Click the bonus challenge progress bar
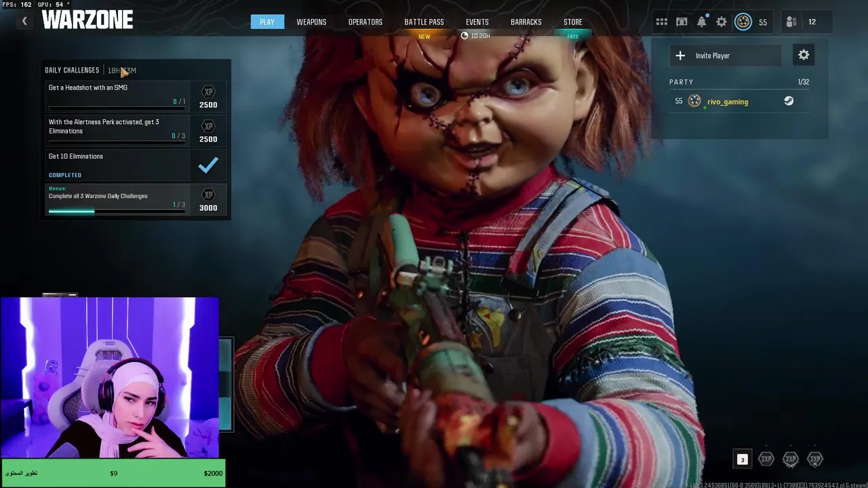 coord(115,211)
